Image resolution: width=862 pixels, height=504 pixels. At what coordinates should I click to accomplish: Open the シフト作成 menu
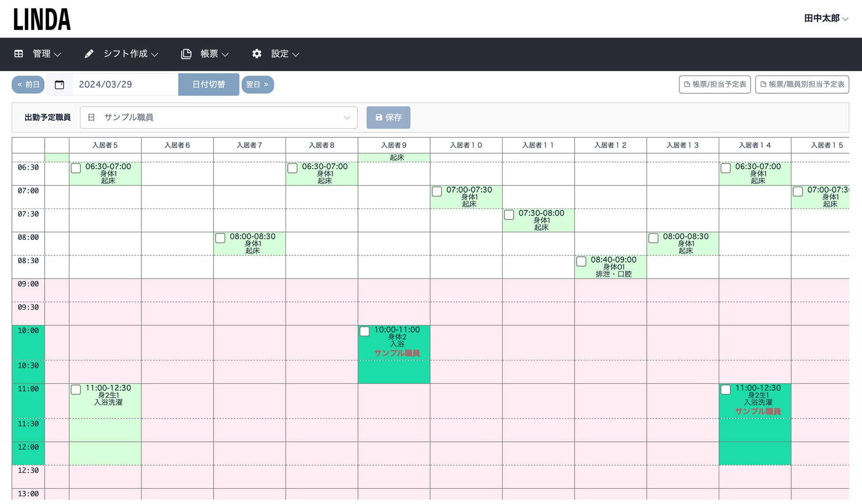tap(126, 54)
